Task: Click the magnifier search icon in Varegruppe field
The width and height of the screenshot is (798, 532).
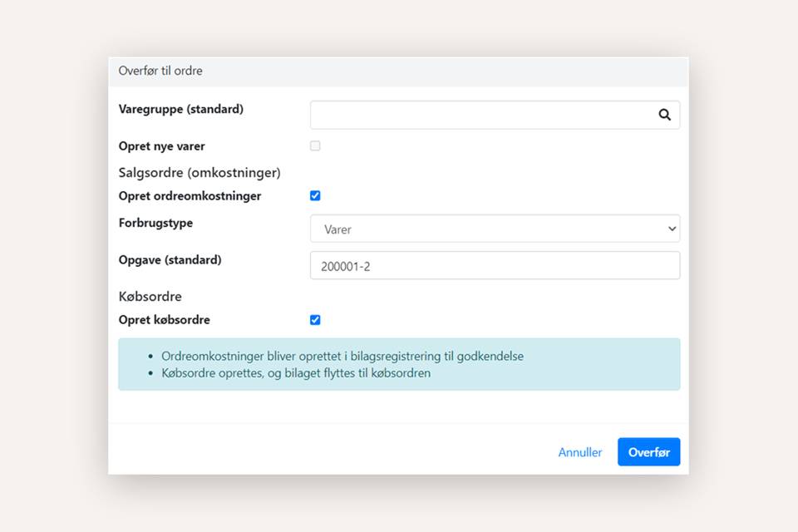Action: point(664,116)
